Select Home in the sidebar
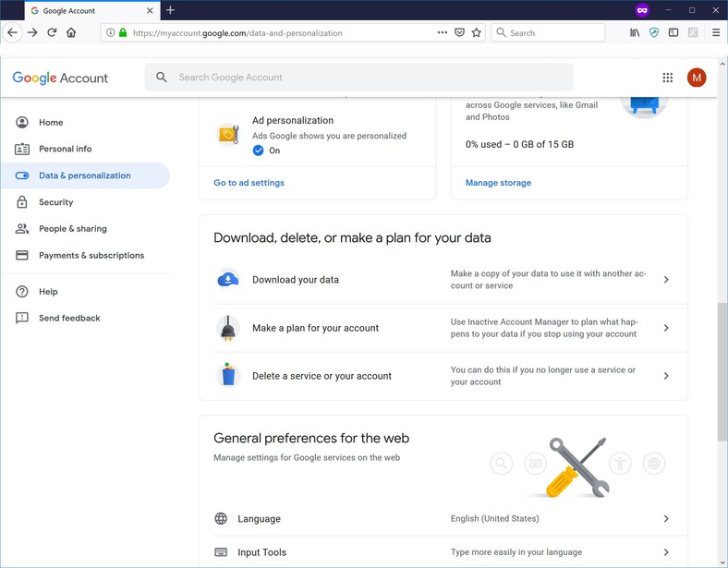Viewport: 728px width, 568px height. pos(85,123)
